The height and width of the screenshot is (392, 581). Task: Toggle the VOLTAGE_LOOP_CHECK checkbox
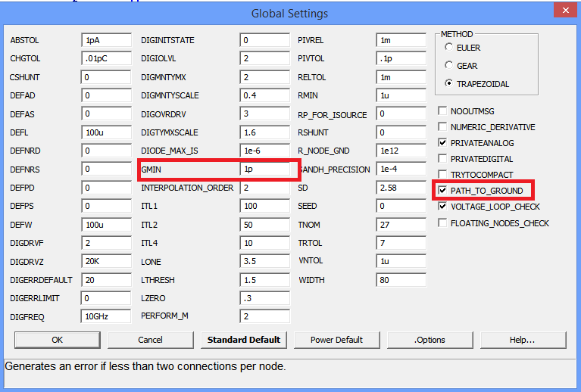443,207
